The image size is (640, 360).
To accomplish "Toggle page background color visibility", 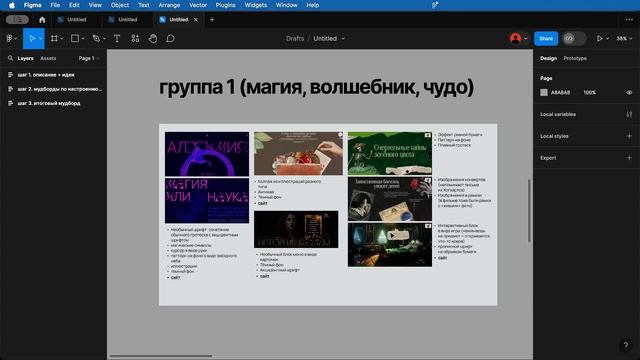I will point(629,93).
